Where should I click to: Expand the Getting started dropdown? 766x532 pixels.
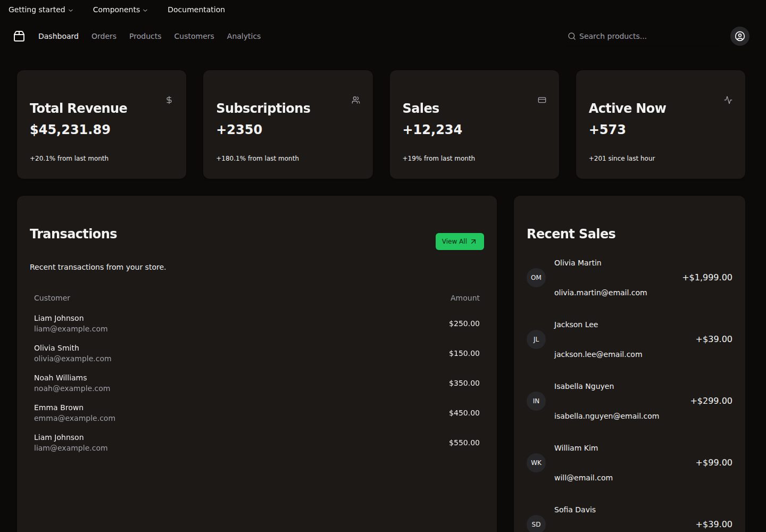[41, 10]
